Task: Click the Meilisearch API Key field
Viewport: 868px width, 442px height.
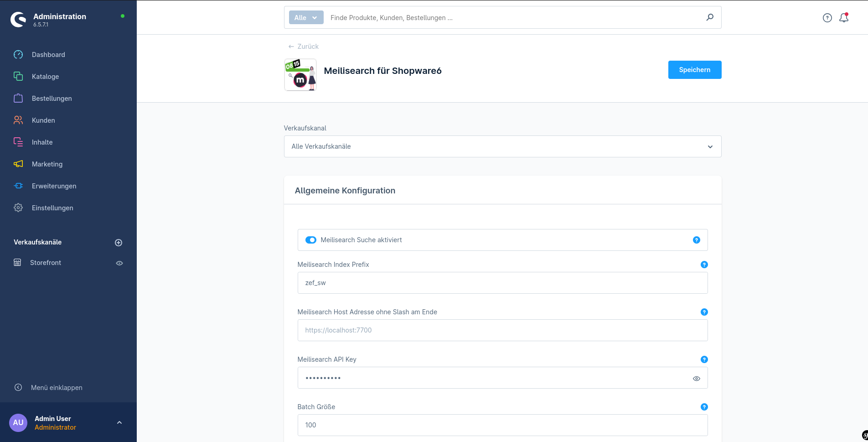Action: coord(502,378)
